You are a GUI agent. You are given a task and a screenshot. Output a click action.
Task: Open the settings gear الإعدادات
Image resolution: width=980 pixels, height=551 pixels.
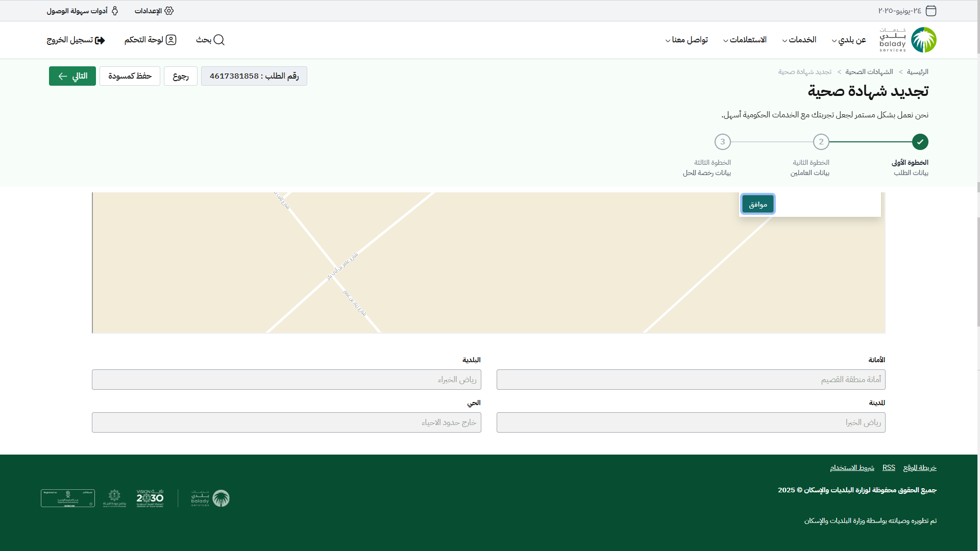169,11
